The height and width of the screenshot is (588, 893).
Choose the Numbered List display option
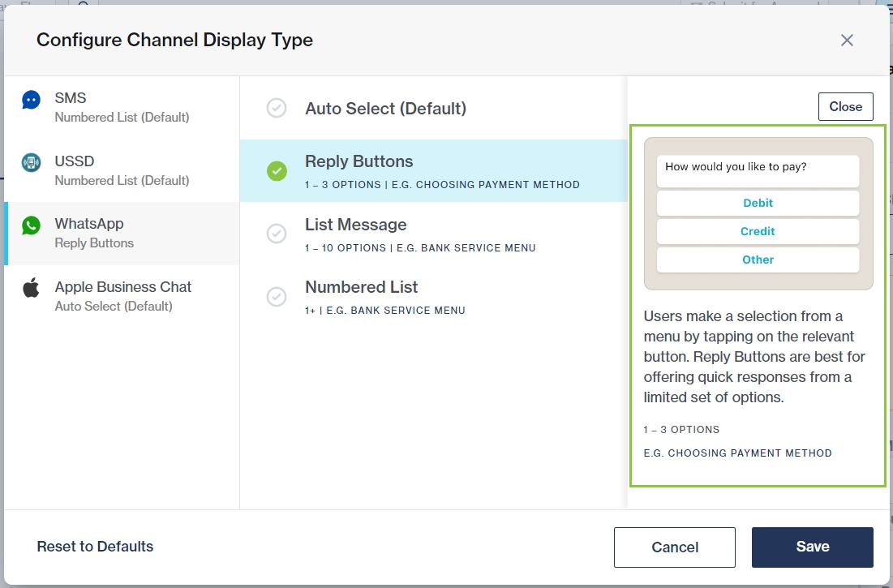click(x=361, y=287)
